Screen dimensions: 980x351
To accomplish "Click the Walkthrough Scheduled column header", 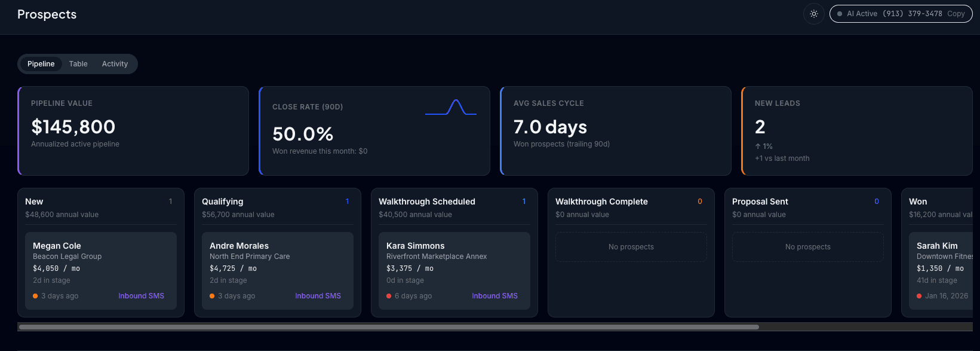I will (x=427, y=202).
